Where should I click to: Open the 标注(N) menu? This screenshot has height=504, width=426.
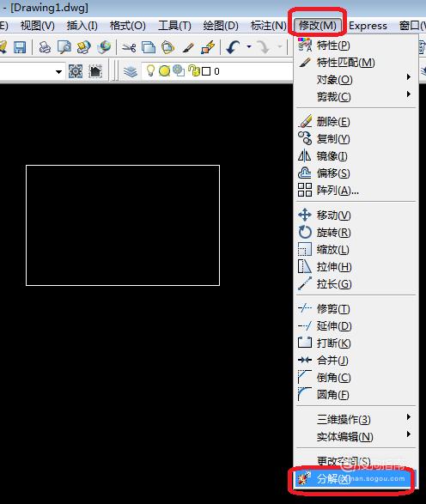pyautogui.click(x=269, y=26)
